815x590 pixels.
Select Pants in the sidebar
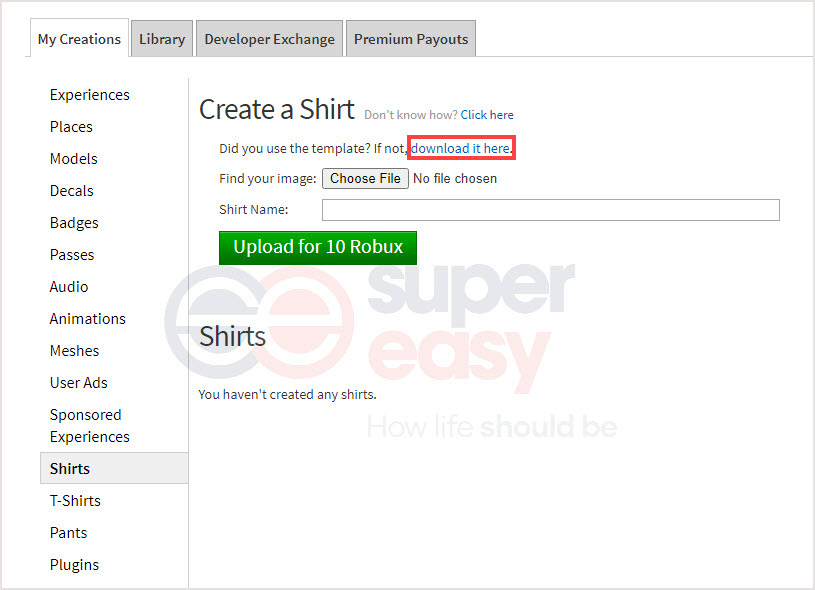tap(68, 533)
